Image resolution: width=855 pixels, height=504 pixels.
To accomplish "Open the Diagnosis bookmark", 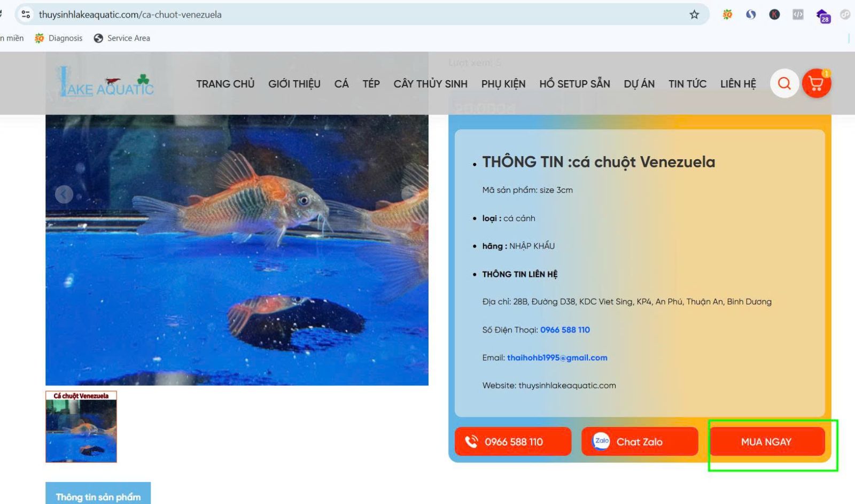I will pos(59,38).
